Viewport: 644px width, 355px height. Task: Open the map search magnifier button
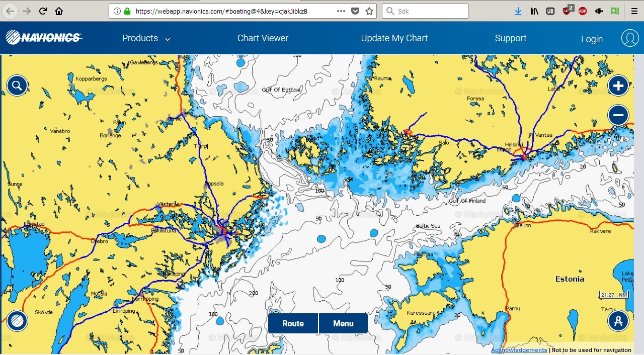[x=17, y=85]
